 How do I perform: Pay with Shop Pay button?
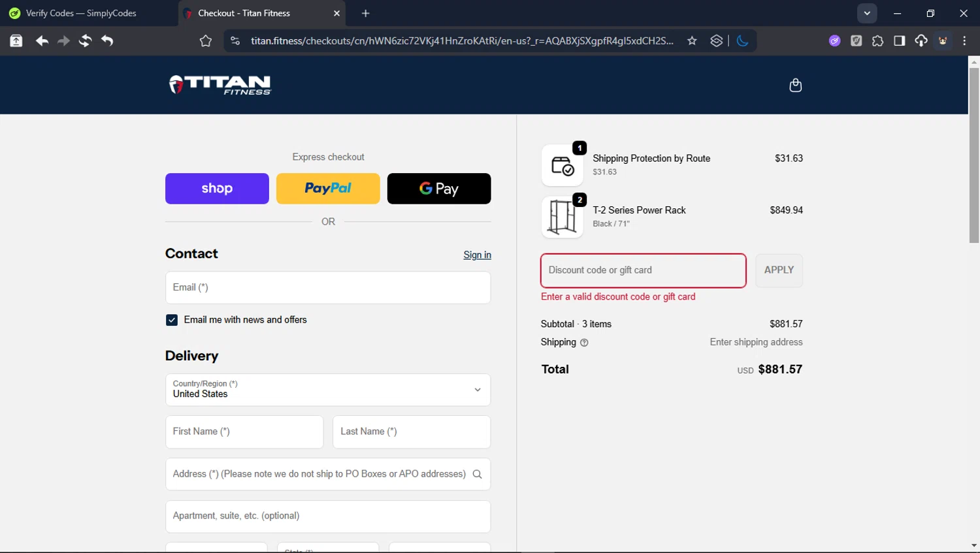click(x=217, y=189)
